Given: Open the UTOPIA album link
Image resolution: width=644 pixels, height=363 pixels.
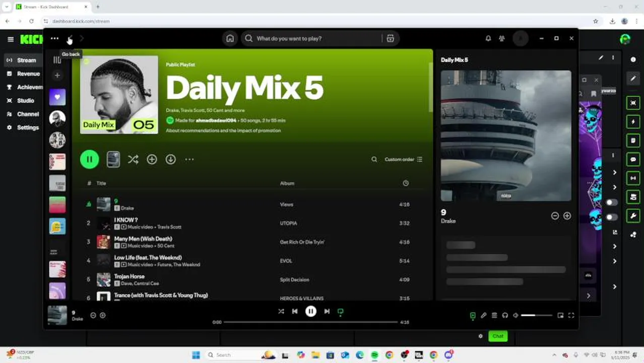Looking at the screenshot, I should [x=288, y=223].
